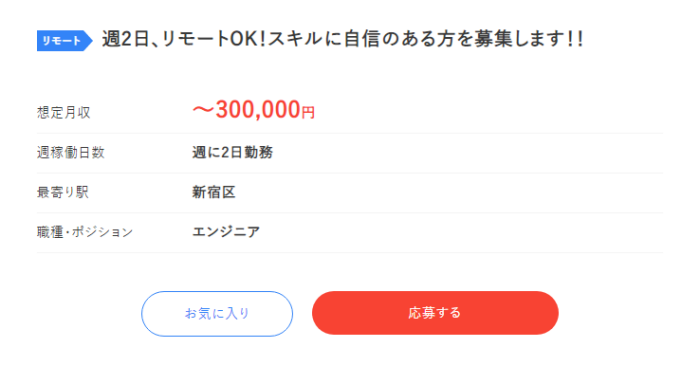700x366 pixels.
Task: Click the 最寄り駅 station row
Action: 350,193
